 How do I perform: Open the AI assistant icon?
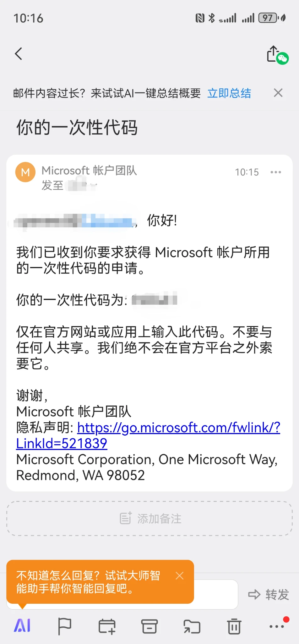22,625
